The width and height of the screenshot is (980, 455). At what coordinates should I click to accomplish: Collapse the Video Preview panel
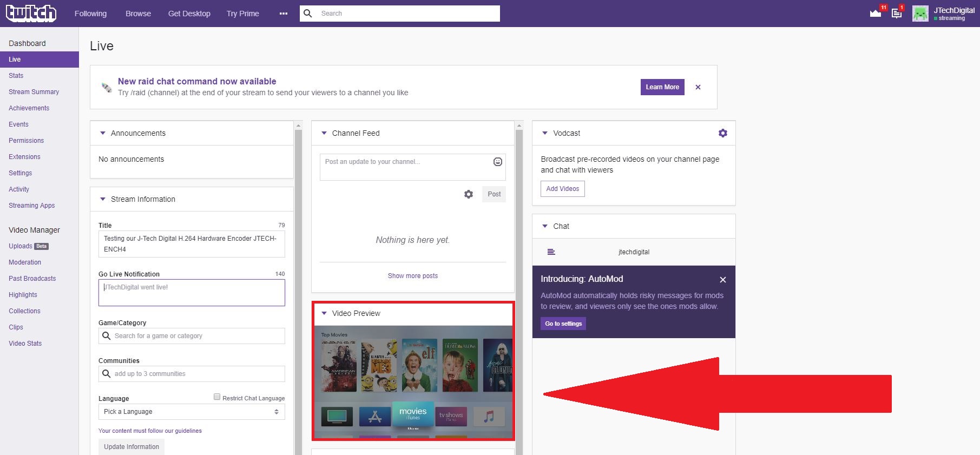[324, 313]
